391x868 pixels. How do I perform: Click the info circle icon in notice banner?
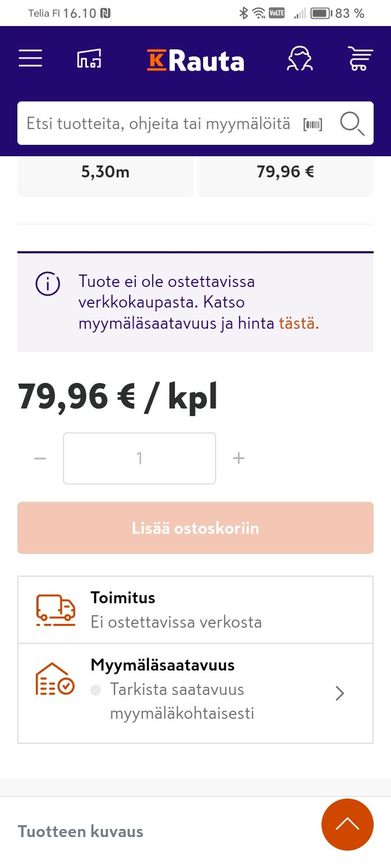(x=47, y=284)
